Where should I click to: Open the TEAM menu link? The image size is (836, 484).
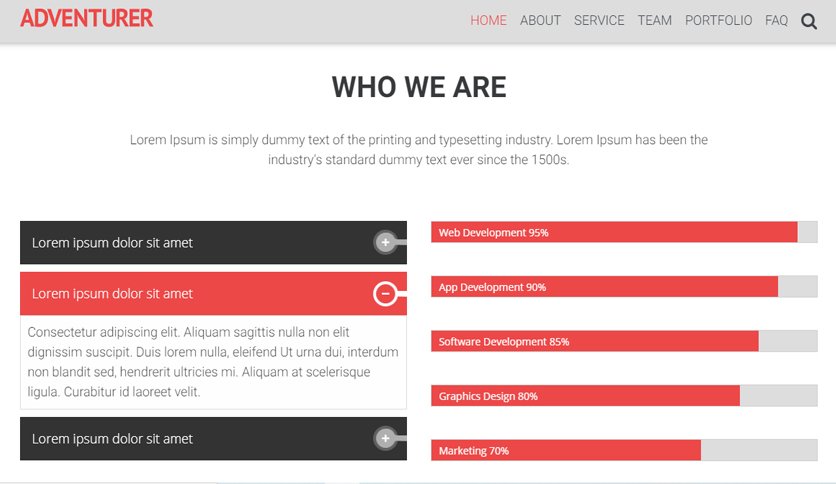click(655, 20)
